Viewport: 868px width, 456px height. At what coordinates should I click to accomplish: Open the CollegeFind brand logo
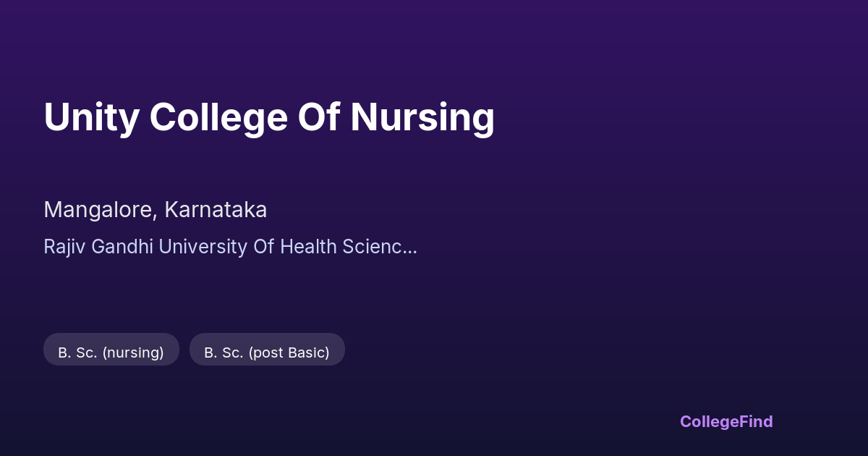coord(726,421)
